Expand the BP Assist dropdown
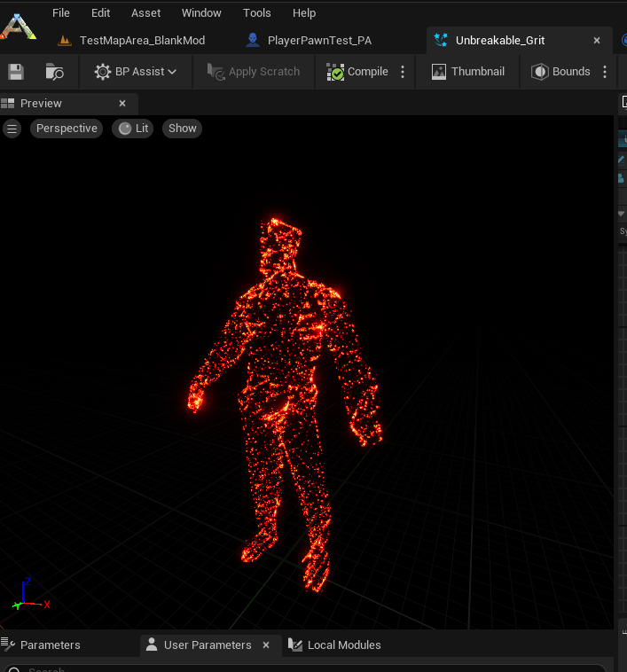Image resolution: width=627 pixels, height=672 pixels. [136, 72]
